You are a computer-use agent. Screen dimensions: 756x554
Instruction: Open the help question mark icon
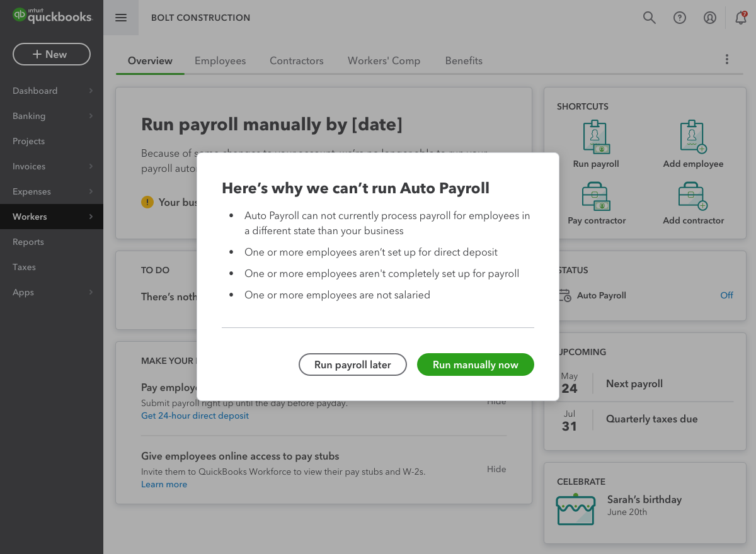click(680, 18)
